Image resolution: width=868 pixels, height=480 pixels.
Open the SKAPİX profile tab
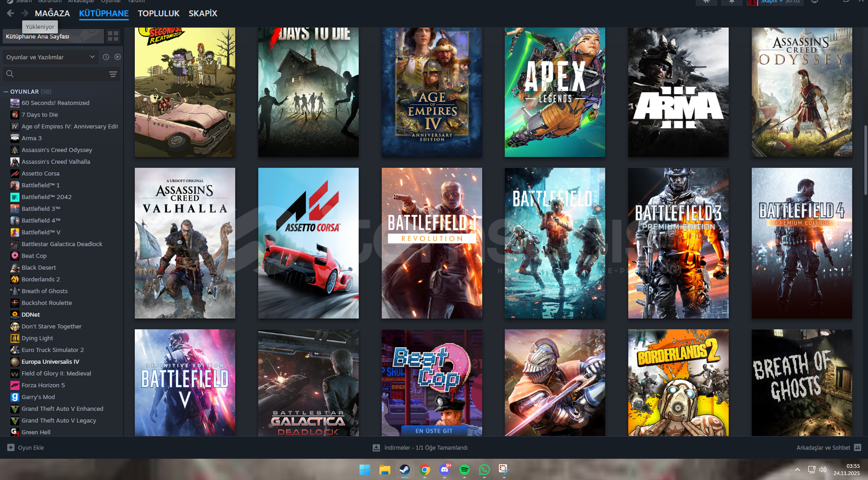click(203, 14)
